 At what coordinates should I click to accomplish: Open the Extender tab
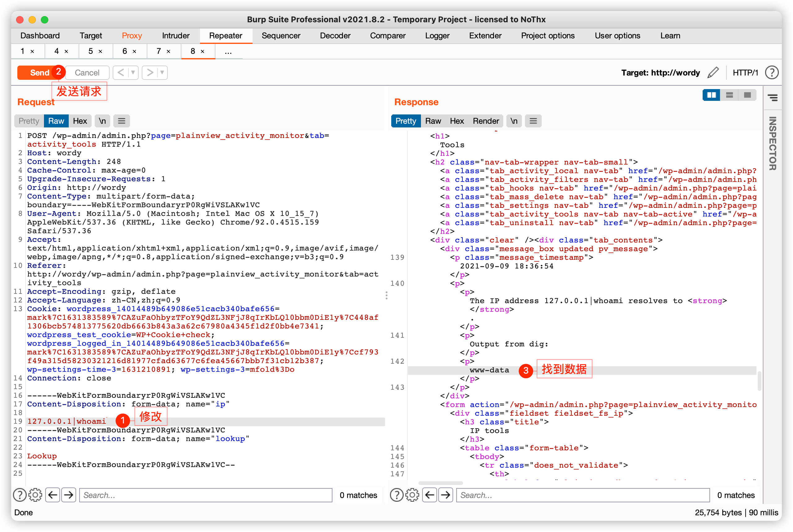coord(485,36)
